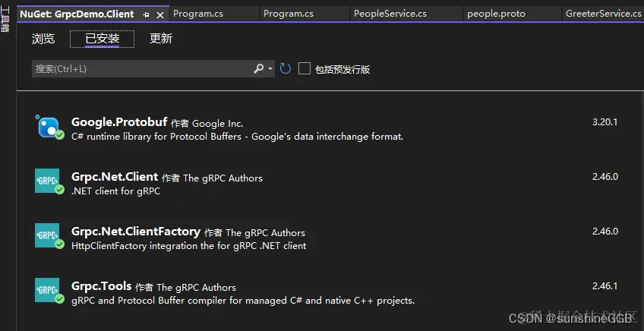Image resolution: width=644 pixels, height=331 pixels.
Task: Click version 2.46.1 of Grpc.Tools
Action: click(x=605, y=285)
